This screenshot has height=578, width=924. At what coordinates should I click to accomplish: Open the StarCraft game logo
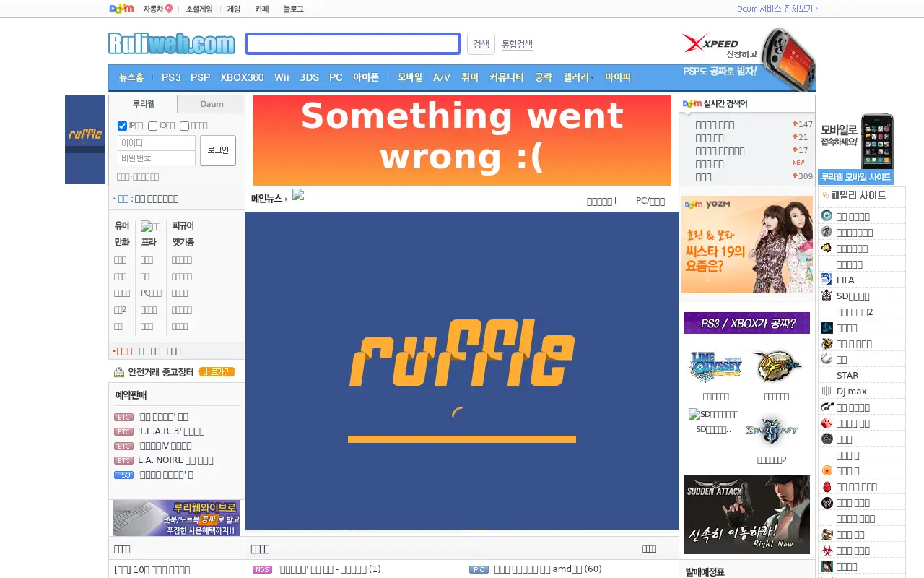tap(772, 431)
